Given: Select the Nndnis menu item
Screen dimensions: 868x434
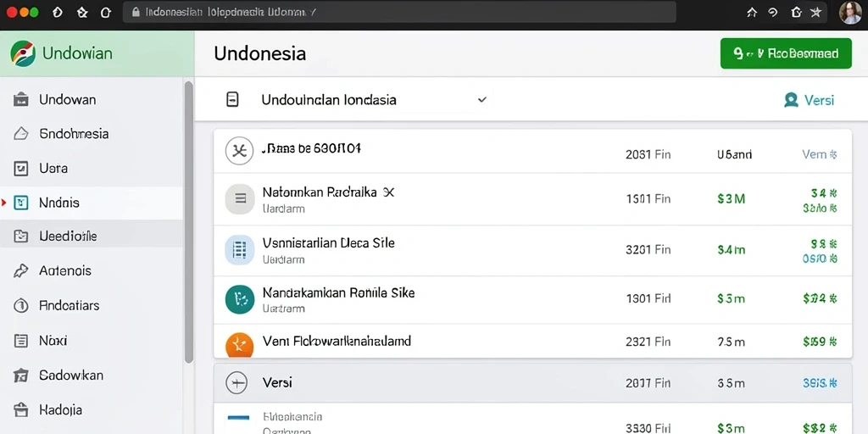Looking at the screenshot, I should pos(59,203).
